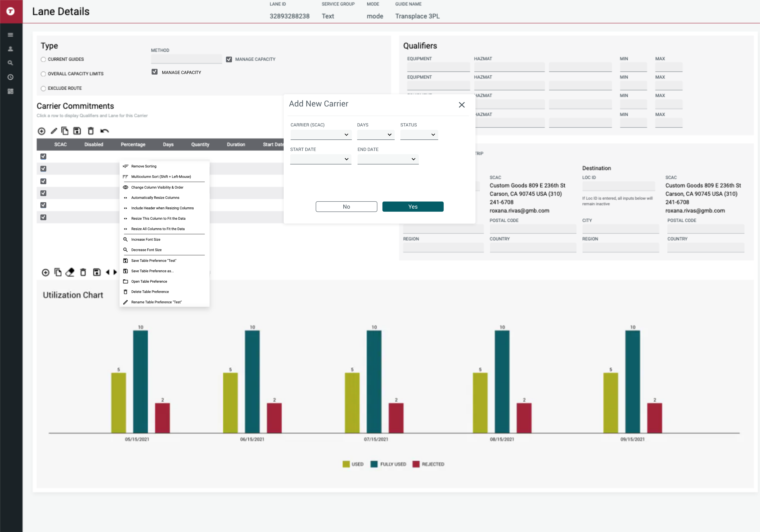Select Change Column Visibility & Order
Screen dimensions: 760x532
click(164, 187)
